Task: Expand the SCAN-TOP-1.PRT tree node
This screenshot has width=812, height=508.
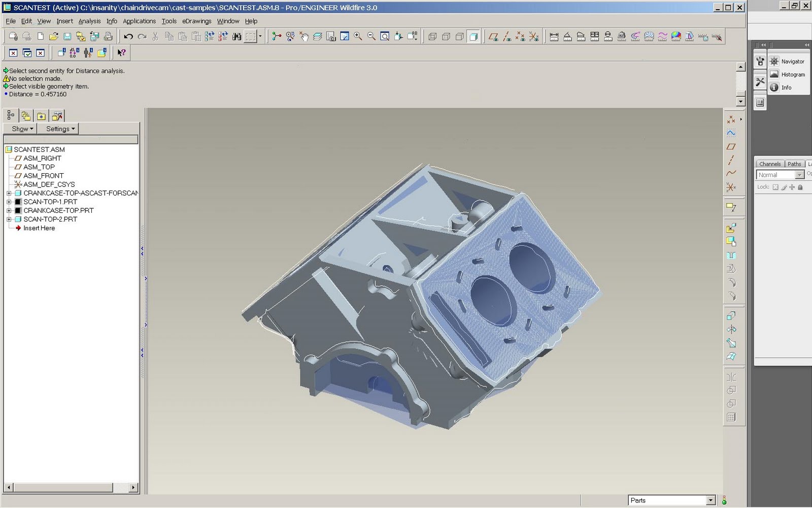Action: (x=9, y=202)
